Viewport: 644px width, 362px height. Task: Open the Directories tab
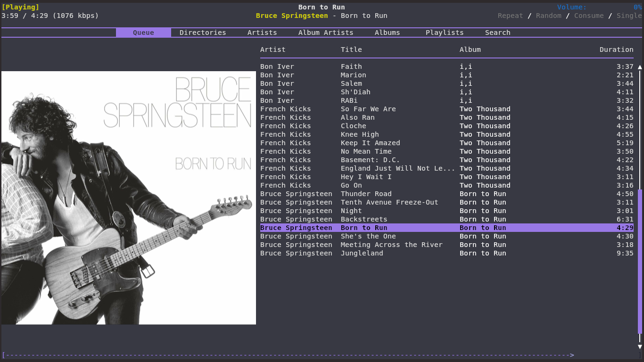pyautogui.click(x=203, y=33)
